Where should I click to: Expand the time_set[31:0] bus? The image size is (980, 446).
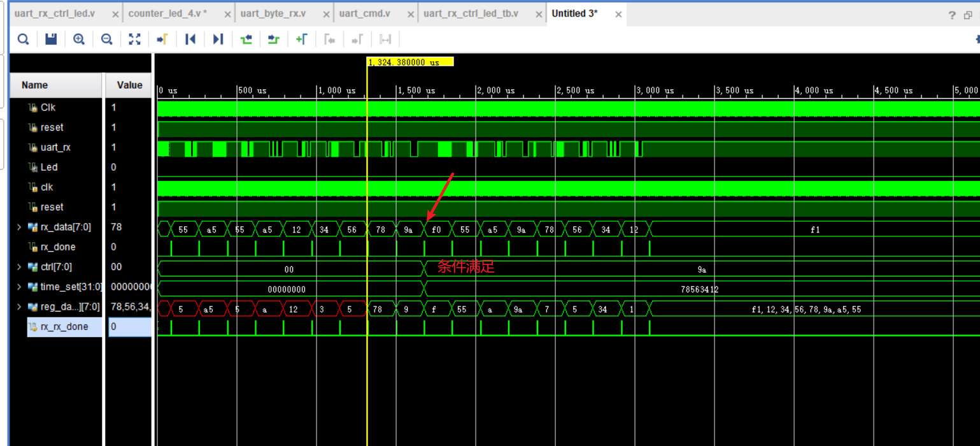tap(19, 287)
